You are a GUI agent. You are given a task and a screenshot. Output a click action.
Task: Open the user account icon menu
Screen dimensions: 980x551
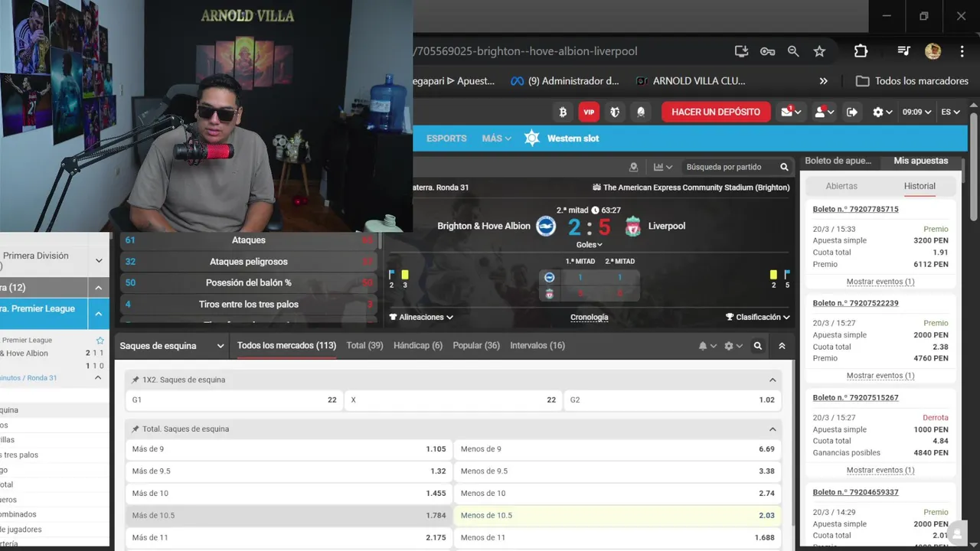coord(825,112)
